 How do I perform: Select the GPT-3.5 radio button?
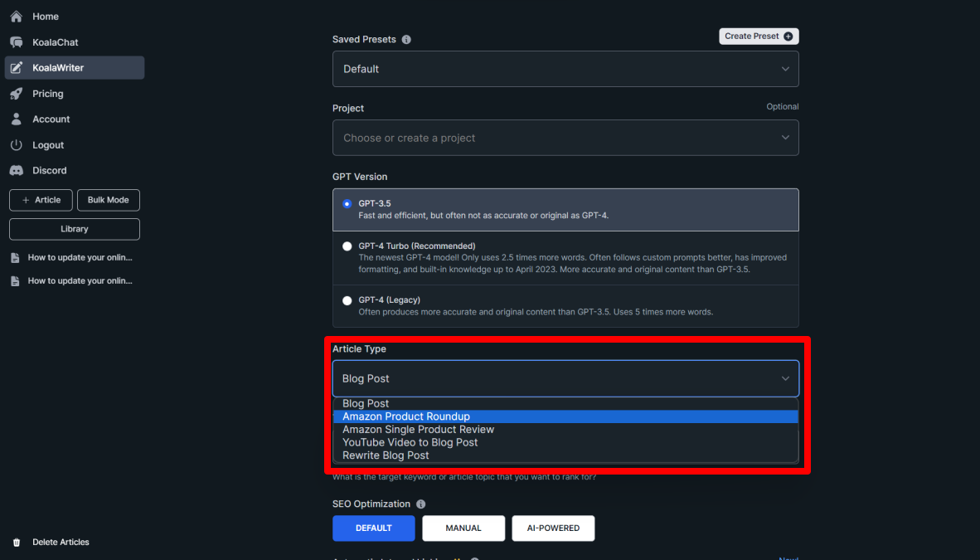coord(347,203)
